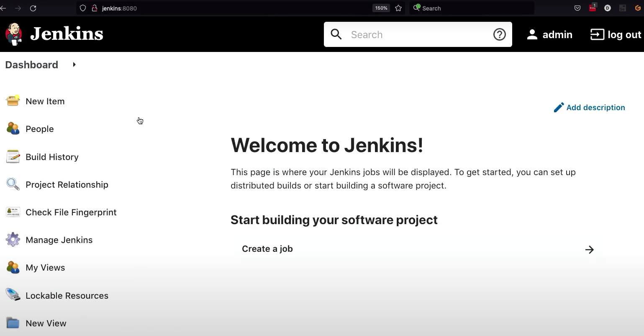Click the Add description pencil icon
The image size is (644, 336).
(x=559, y=108)
